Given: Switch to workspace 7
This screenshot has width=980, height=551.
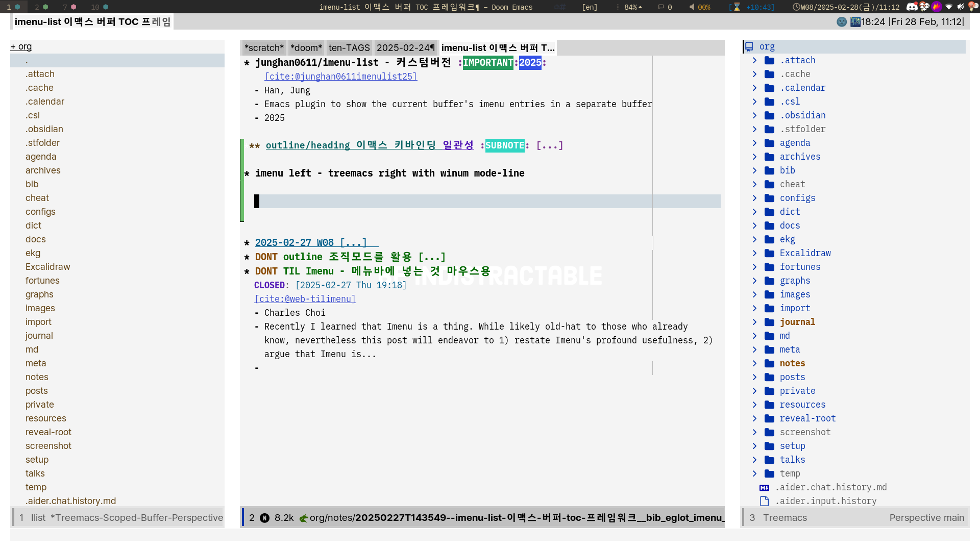Looking at the screenshot, I should click(69, 7).
